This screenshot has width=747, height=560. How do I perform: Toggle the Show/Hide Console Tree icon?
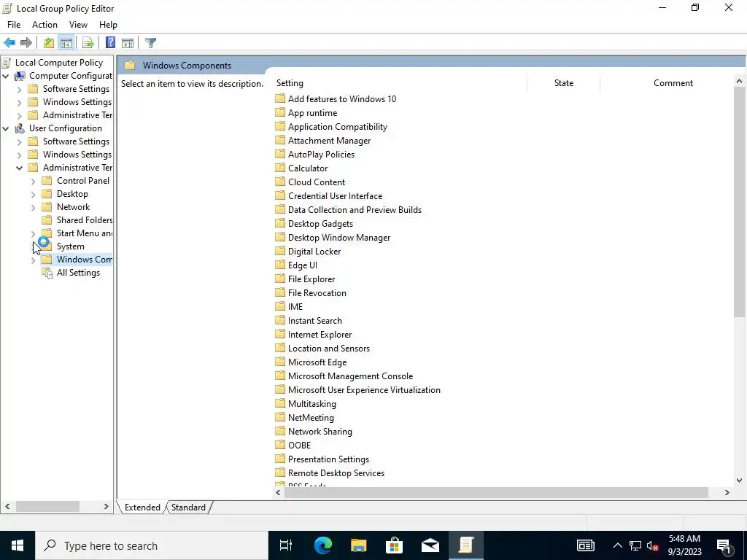pos(66,43)
